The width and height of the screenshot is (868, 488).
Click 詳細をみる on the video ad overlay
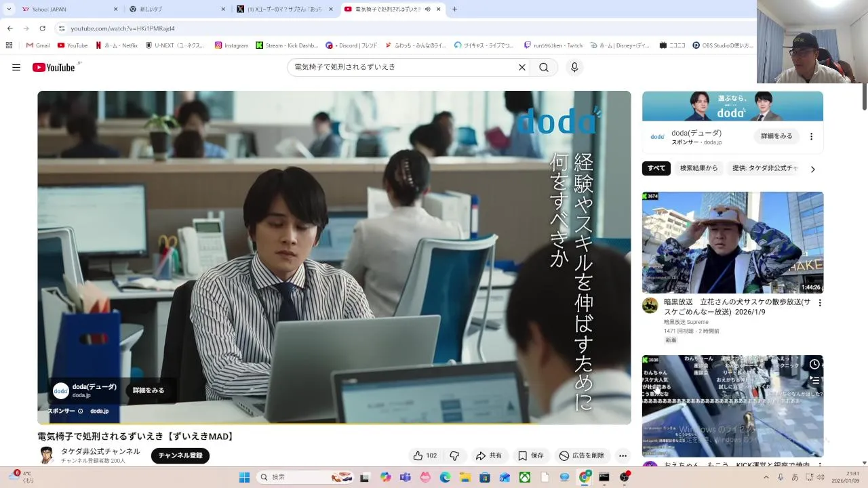coord(149,390)
